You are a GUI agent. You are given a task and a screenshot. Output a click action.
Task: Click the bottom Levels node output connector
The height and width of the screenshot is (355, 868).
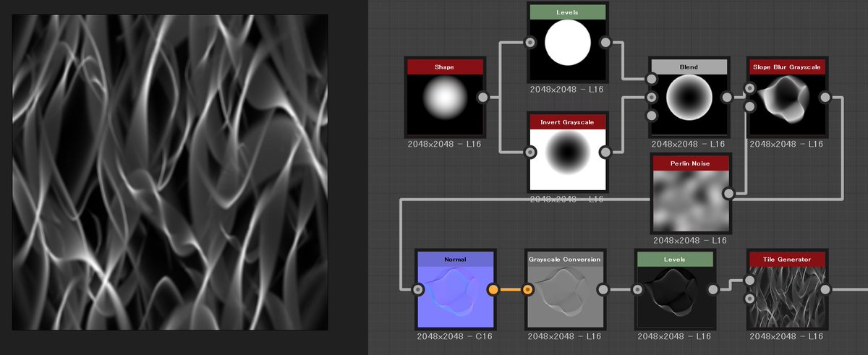713,290
